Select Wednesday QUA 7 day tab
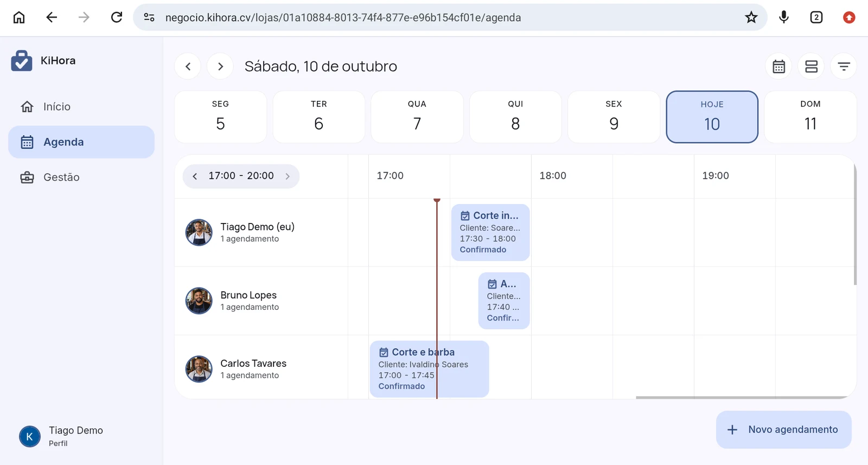 click(x=417, y=117)
